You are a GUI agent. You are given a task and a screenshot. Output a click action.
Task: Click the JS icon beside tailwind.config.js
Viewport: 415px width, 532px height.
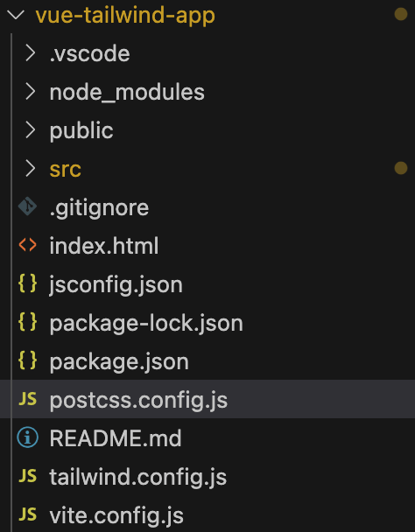tap(27, 476)
